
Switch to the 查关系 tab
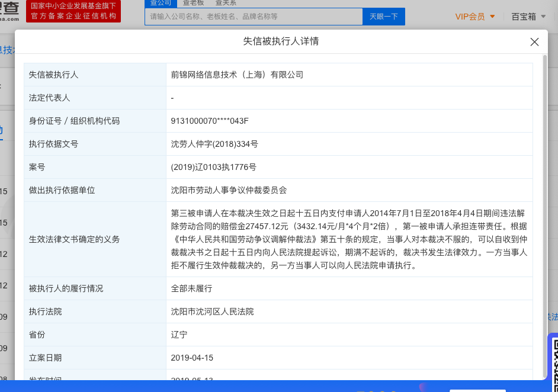(226, 3)
